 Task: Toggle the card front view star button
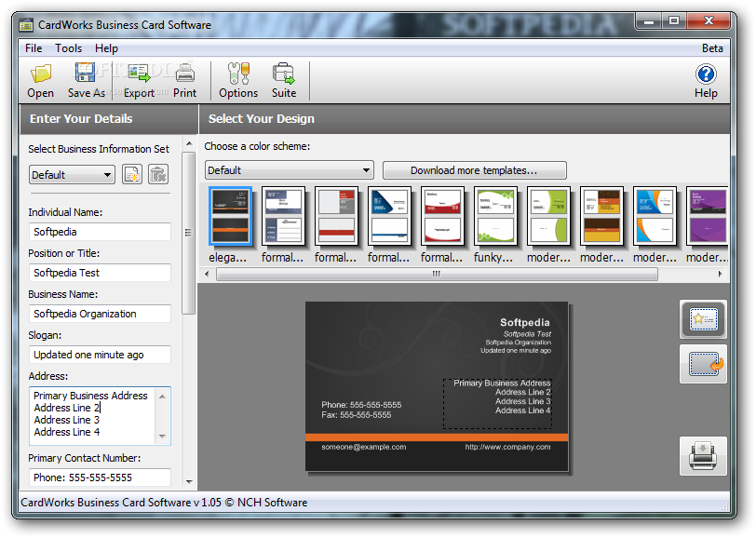point(704,319)
